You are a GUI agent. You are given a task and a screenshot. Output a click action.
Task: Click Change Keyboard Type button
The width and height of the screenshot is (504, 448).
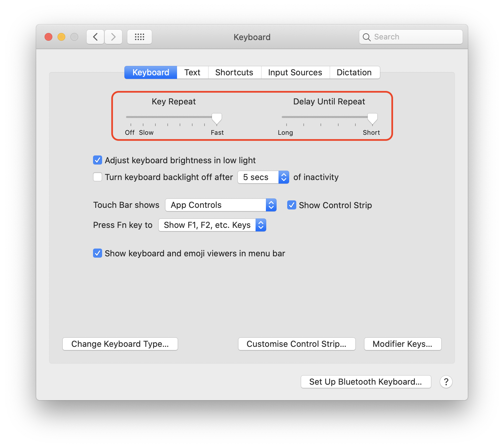coord(120,344)
